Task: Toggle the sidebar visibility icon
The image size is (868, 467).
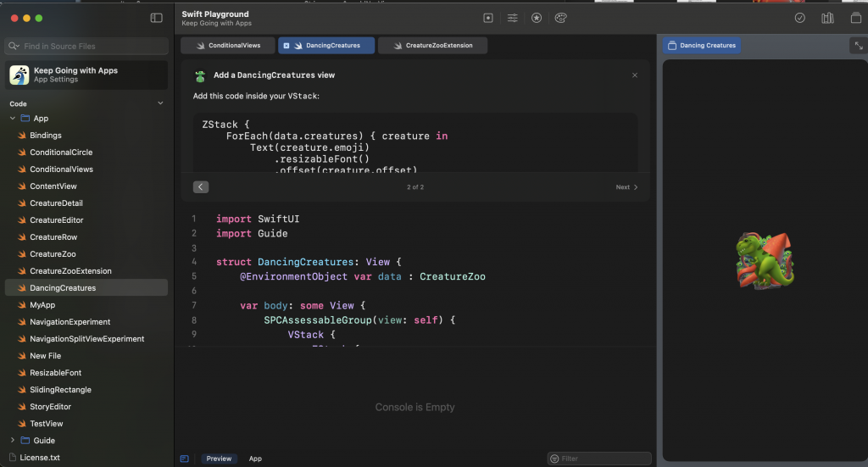Action: [156, 18]
